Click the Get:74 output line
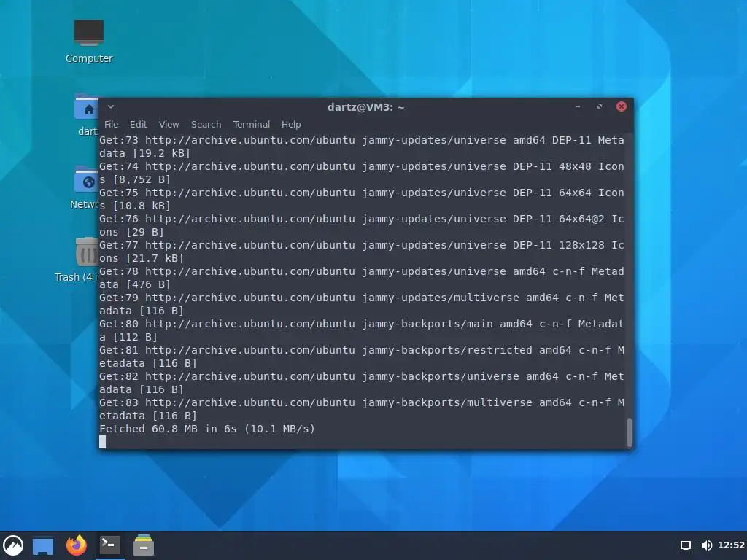This screenshot has width=747, height=560. click(362, 173)
